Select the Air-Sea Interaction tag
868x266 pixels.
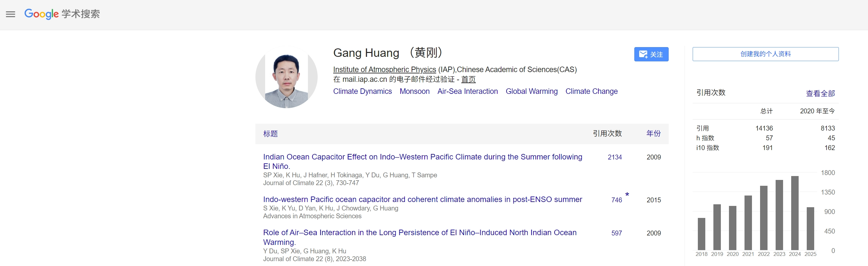click(x=467, y=91)
